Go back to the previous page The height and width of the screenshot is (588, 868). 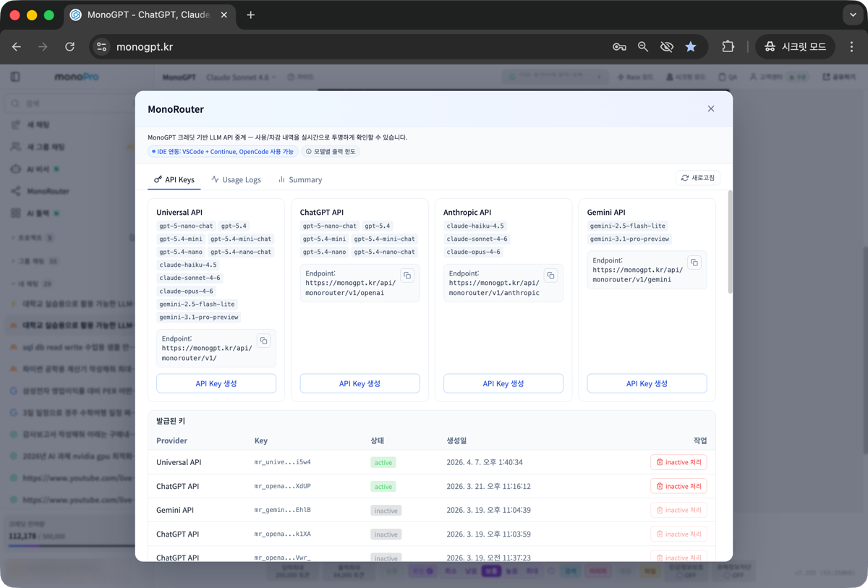(17, 47)
